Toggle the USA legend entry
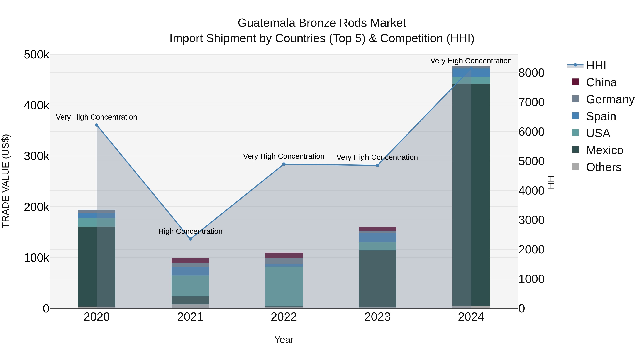Viewport: 644px width, 362px height. point(591,133)
